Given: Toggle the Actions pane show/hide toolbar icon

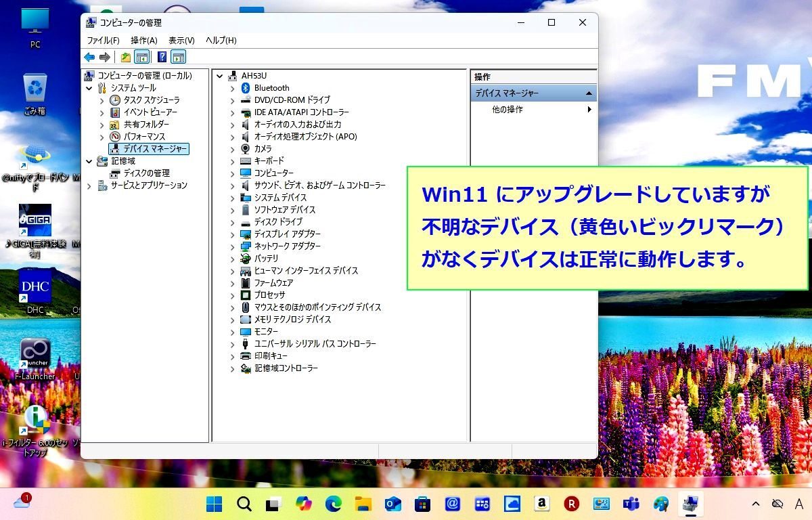Looking at the screenshot, I should tap(179, 56).
